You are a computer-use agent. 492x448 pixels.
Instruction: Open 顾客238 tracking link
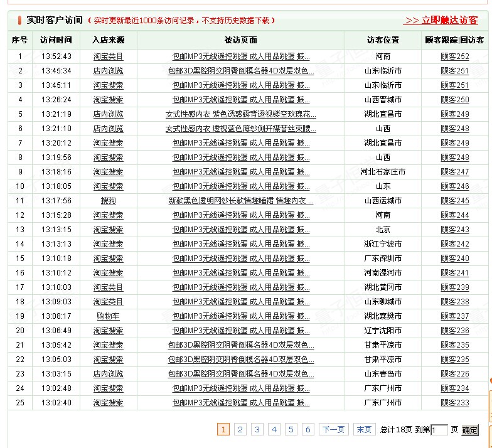[x=455, y=302]
